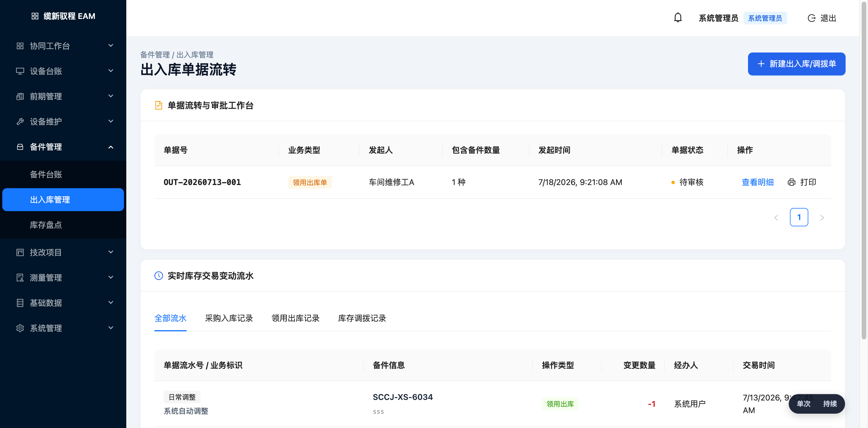Expand the 设备维护 menu chevron
The width and height of the screenshot is (868, 428).
111,121
